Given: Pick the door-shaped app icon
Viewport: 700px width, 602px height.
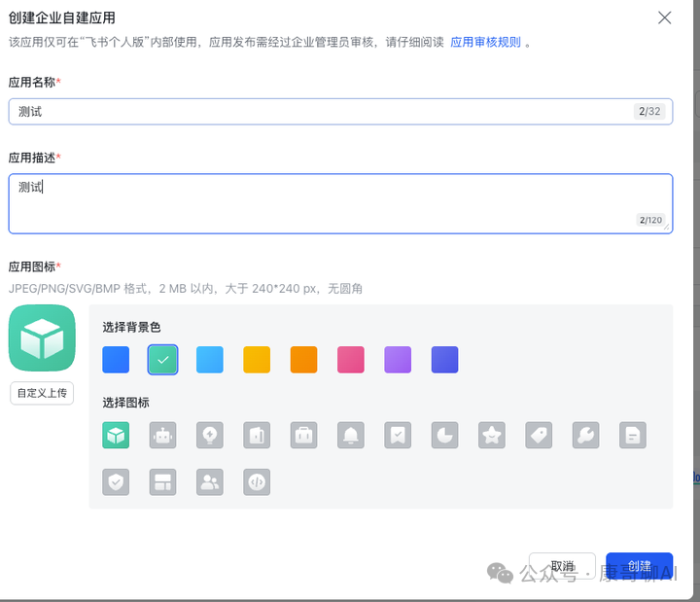Looking at the screenshot, I should (x=257, y=435).
